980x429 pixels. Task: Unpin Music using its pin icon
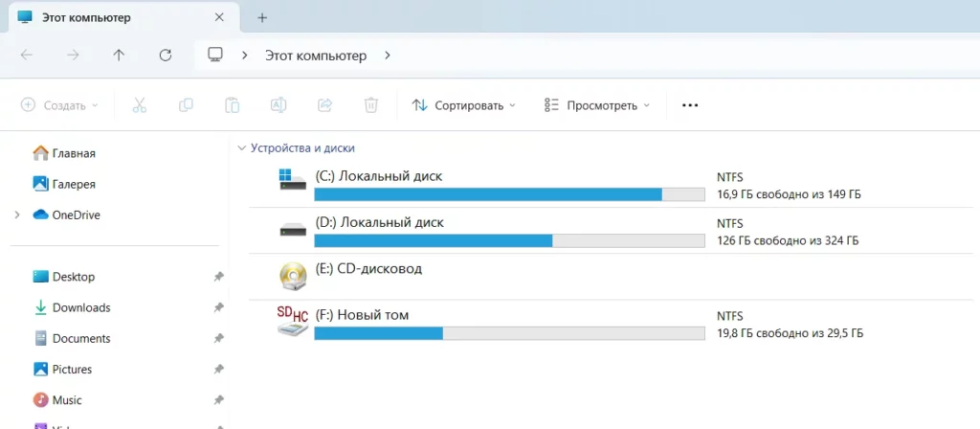point(218,400)
